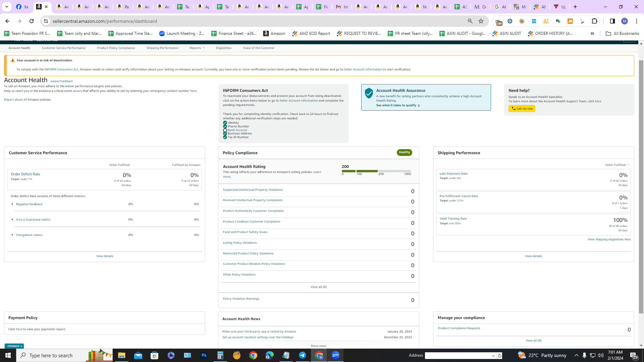Open the tab search chevron

(6, 7)
